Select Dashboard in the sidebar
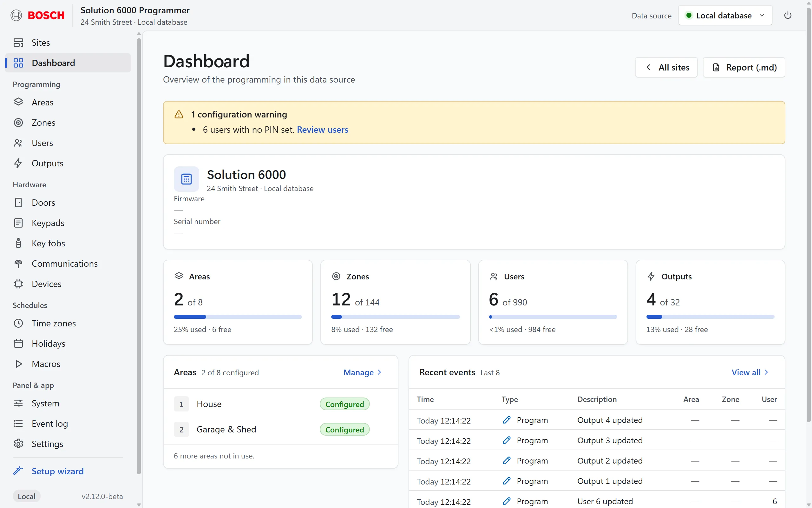Viewport: 812px width, 508px height. pyautogui.click(x=68, y=63)
